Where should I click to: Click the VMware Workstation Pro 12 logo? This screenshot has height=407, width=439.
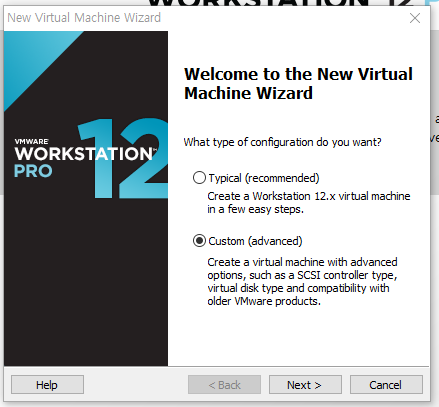point(91,158)
